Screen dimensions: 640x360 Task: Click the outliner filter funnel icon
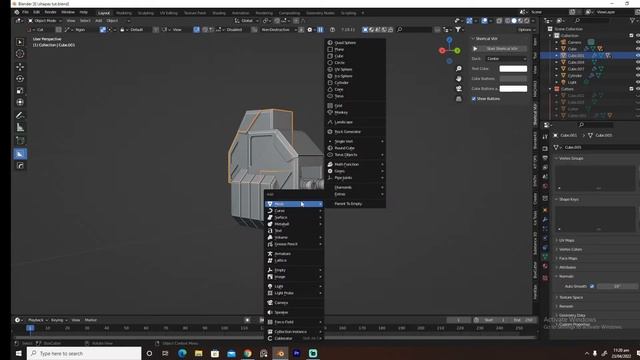click(633, 20)
